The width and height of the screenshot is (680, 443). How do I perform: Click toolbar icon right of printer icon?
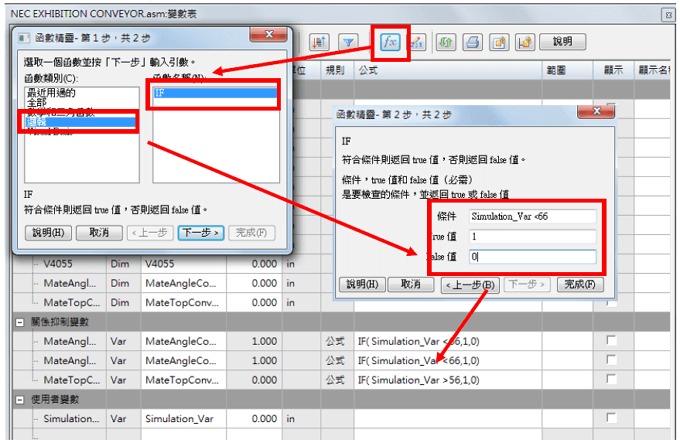click(498, 42)
